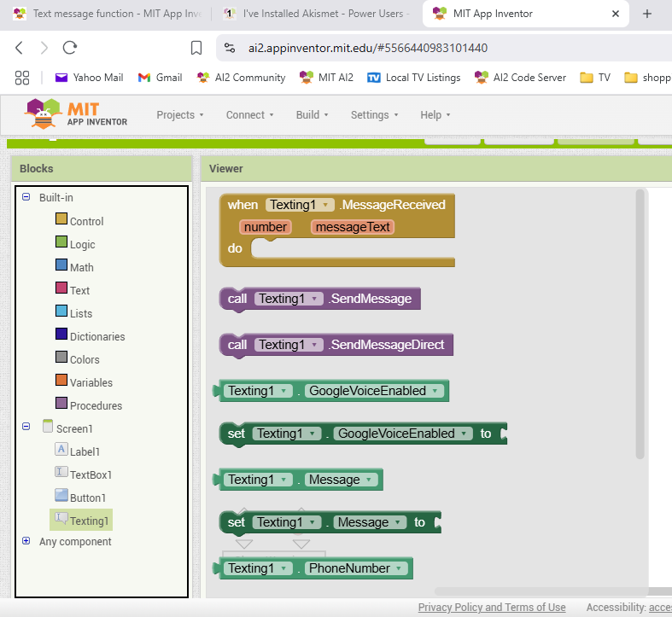Image resolution: width=672 pixels, height=617 pixels.
Task: Select the Control blocks color icon
Action: [61, 219]
